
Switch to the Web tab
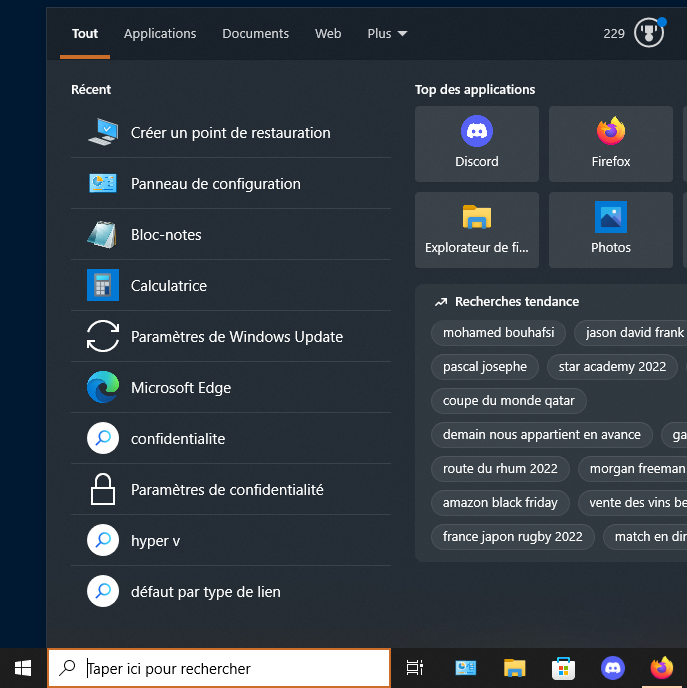point(328,34)
